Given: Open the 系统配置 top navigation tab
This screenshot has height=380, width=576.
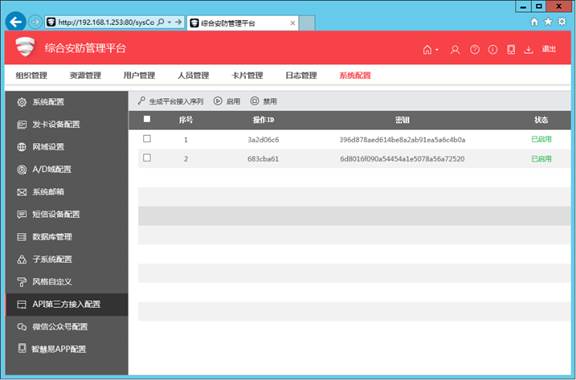Looking at the screenshot, I should point(355,75).
